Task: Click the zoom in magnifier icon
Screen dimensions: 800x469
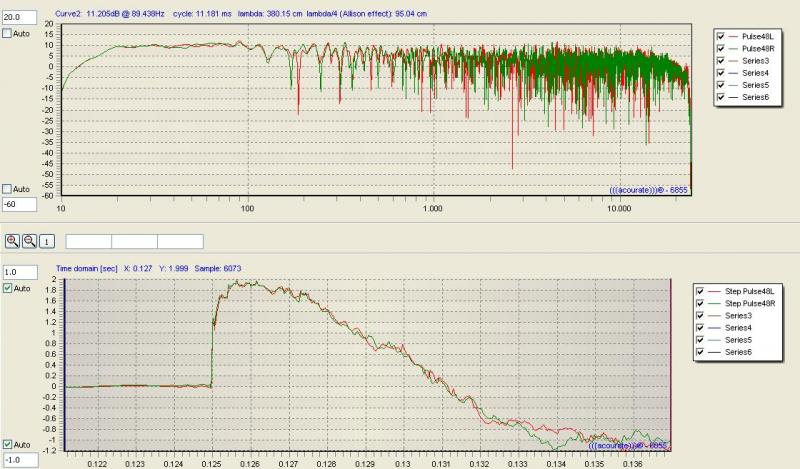Action: (x=12, y=241)
